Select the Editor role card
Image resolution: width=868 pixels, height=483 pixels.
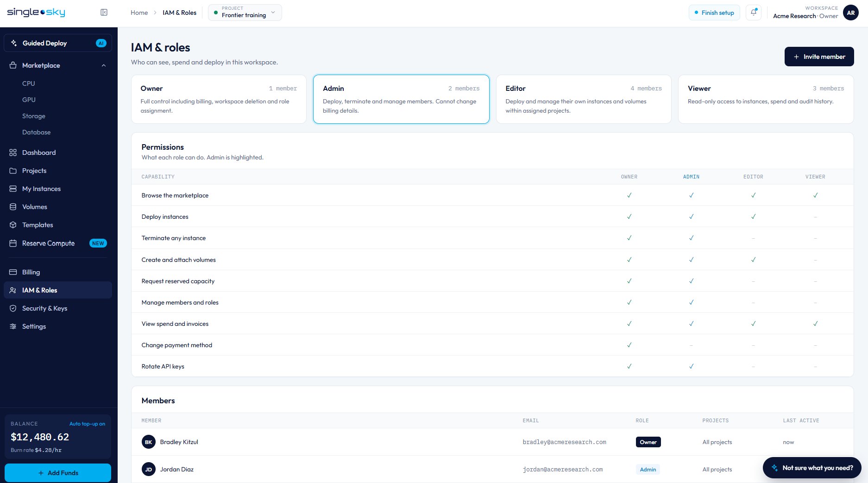pos(584,99)
